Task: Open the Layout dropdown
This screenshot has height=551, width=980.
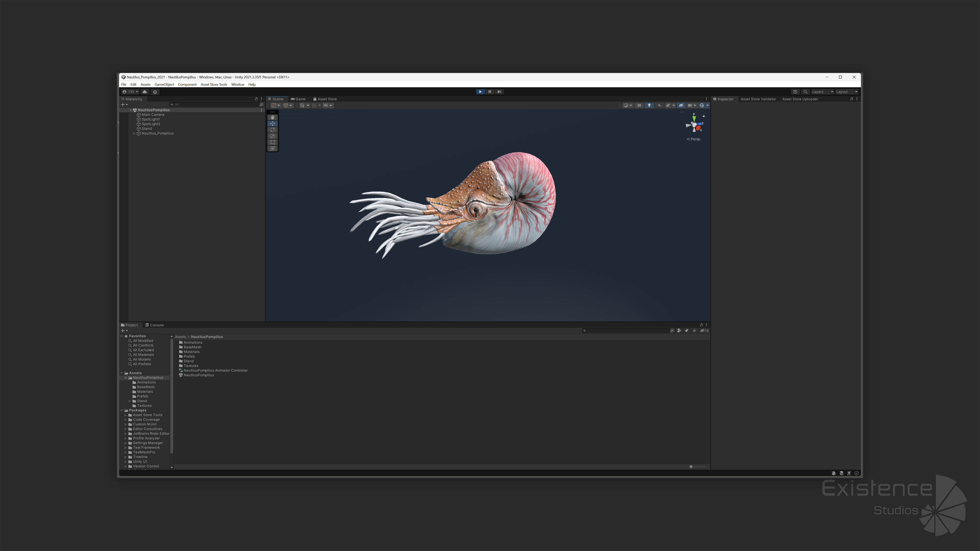Action: (847, 92)
